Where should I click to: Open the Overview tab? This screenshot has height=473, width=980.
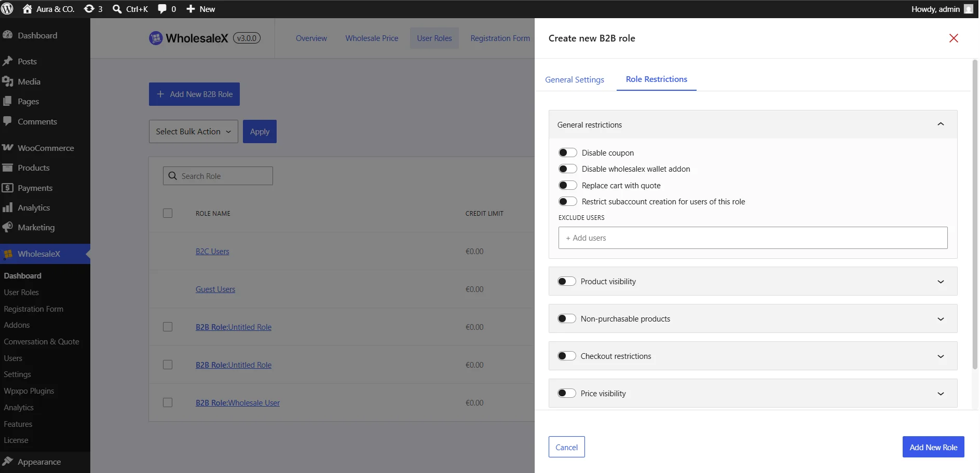coord(311,38)
